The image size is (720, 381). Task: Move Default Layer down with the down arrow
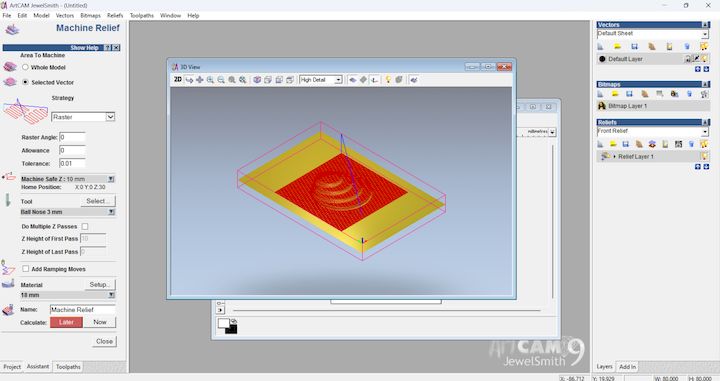[706, 69]
